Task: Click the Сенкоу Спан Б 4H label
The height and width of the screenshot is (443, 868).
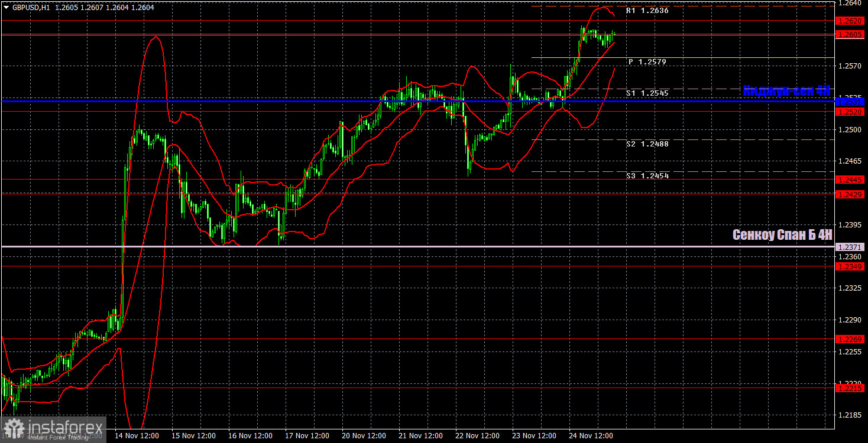Action: pos(783,234)
